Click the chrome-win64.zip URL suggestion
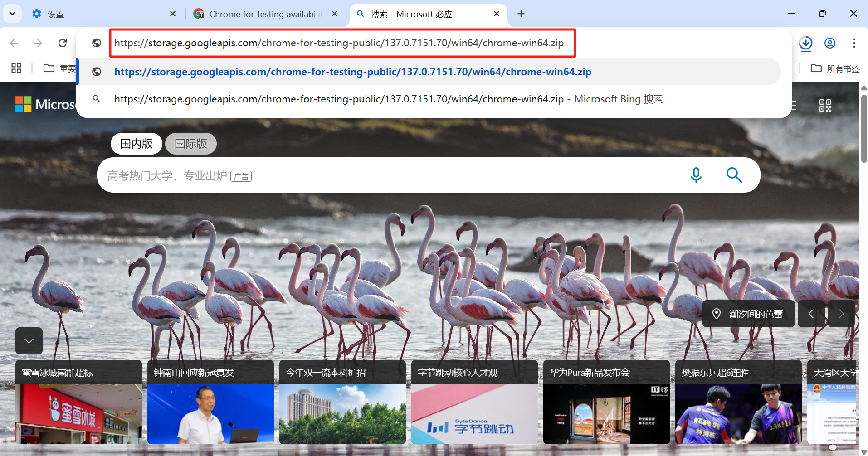 [353, 71]
